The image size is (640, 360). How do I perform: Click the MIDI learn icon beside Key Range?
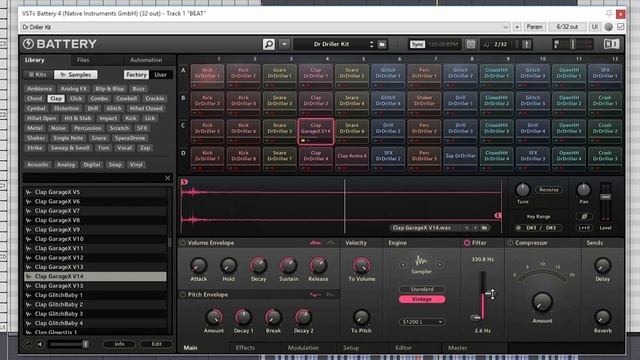pos(518,228)
